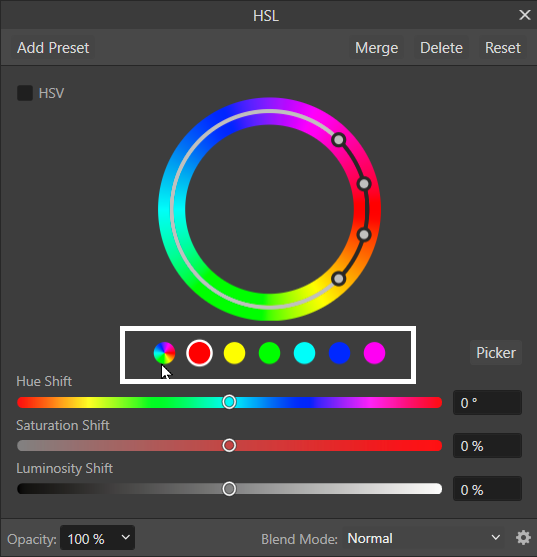
Task: Click the top color wheel range handle near magenta
Action: 339,140
